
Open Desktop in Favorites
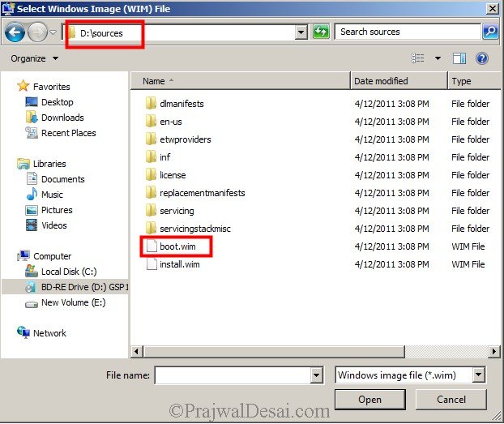[58, 102]
